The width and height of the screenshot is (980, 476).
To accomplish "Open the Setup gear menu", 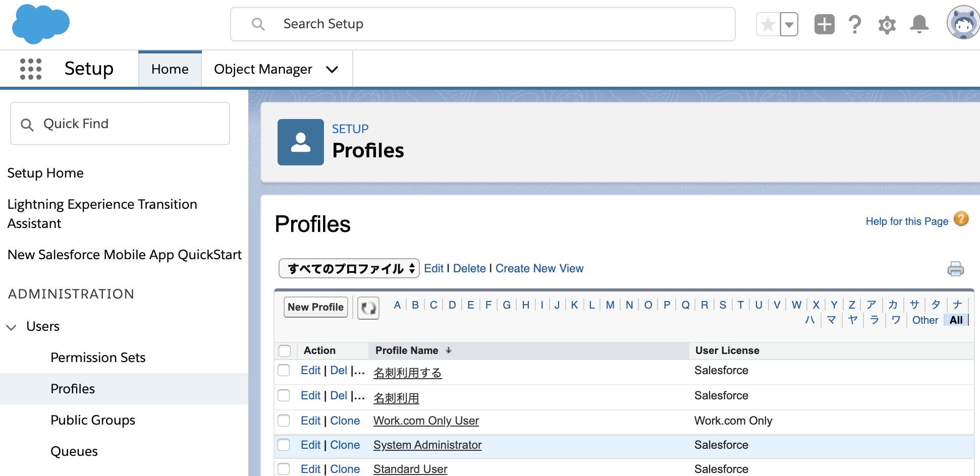I will 887,24.
